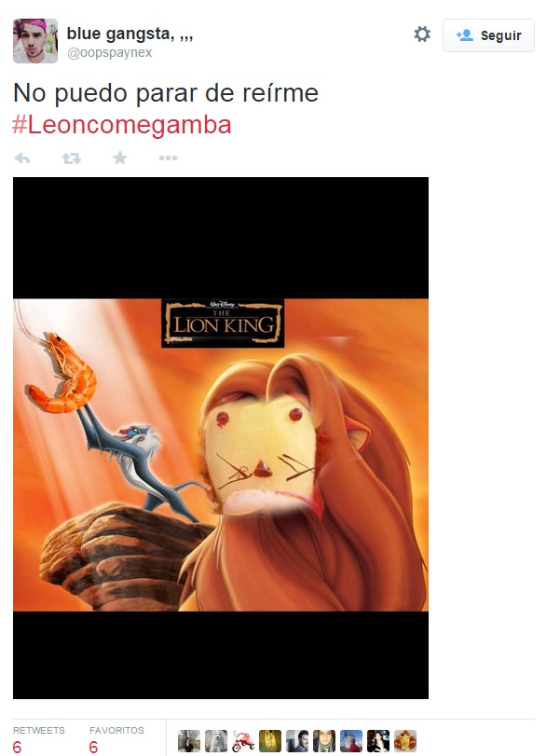This screenshot has width=560, height=756.
Task: Open the last orange lion-face avatar
Action: (x=404, y=740)
